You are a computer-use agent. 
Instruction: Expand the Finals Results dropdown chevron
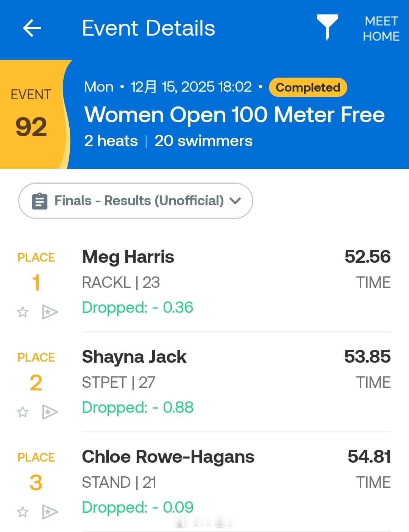click(x=235, y=201)
